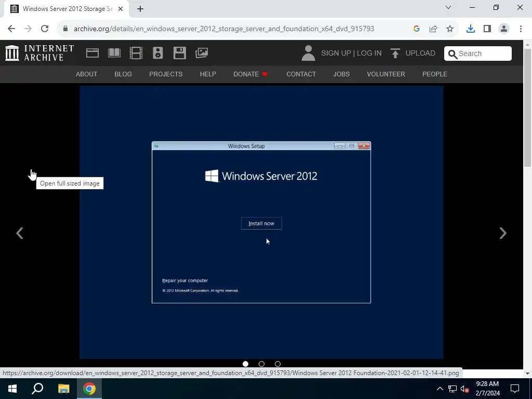Click the magnifier icon in search box
This screenshot has height=399, width=532.
click(453, 54)
